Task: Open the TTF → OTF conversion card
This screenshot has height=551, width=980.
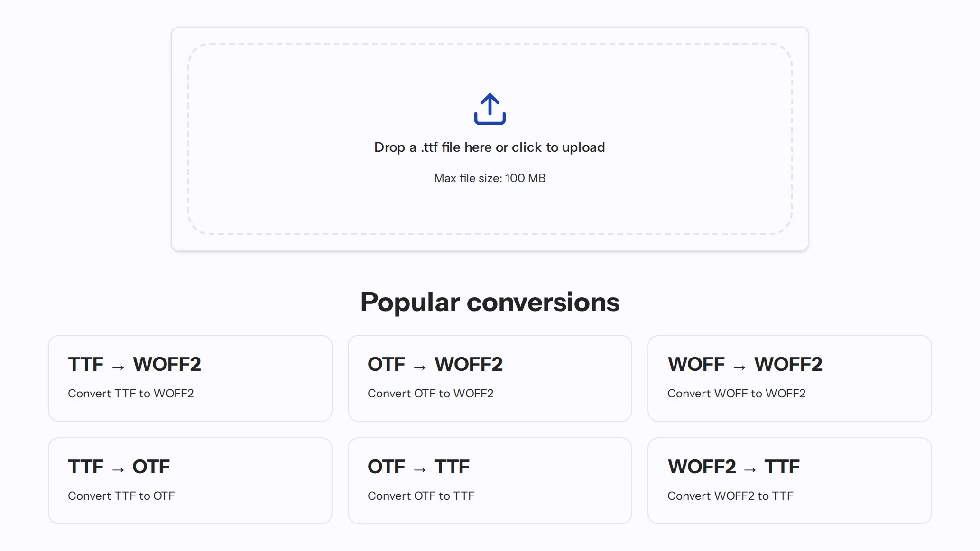Action: click(190, 481)
